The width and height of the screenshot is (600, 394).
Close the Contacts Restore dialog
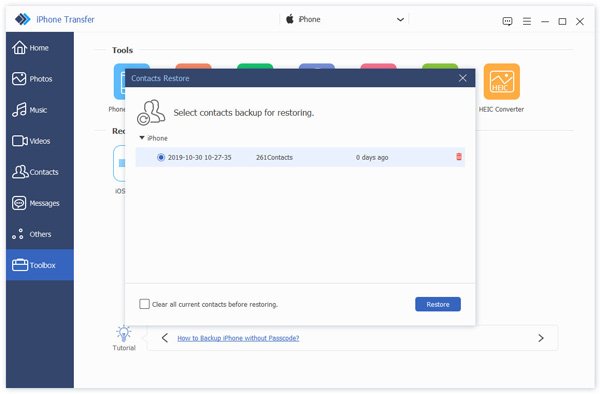pyautogui.click(x=463, y=78)
